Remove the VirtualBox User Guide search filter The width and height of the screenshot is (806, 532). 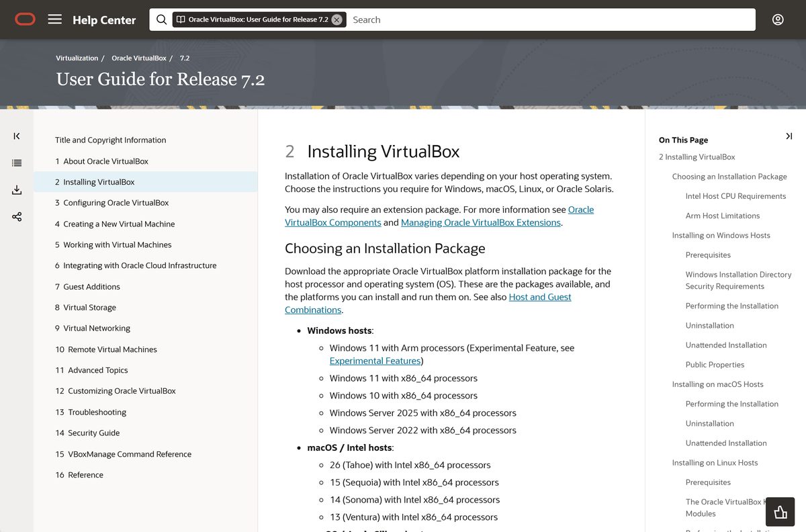(x=337, y=19)
